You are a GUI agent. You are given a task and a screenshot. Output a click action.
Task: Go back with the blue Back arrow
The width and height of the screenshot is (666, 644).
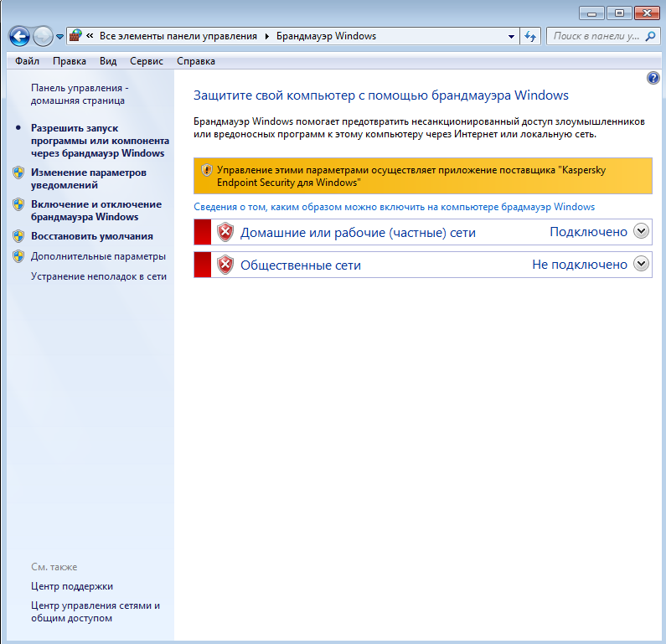coord(19,37)
